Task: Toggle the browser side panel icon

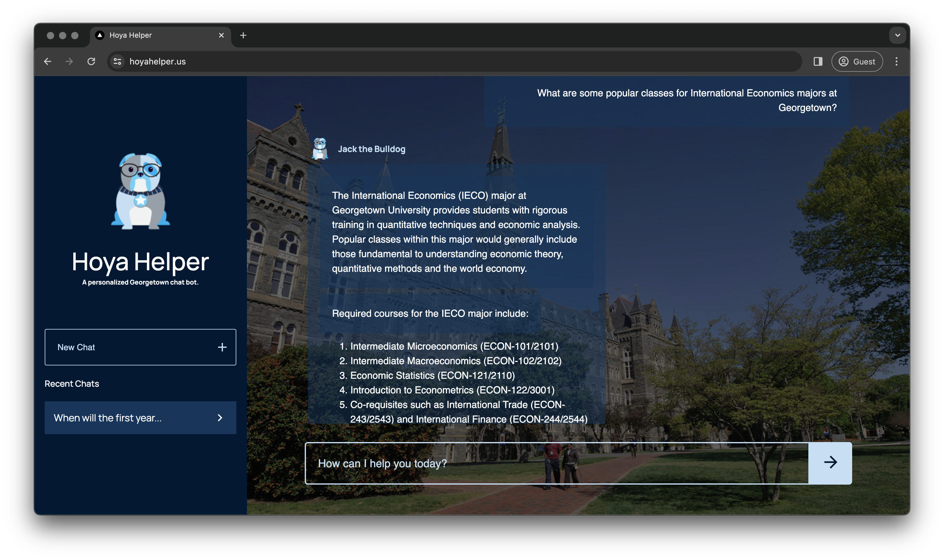Action: tap(817, 61)
